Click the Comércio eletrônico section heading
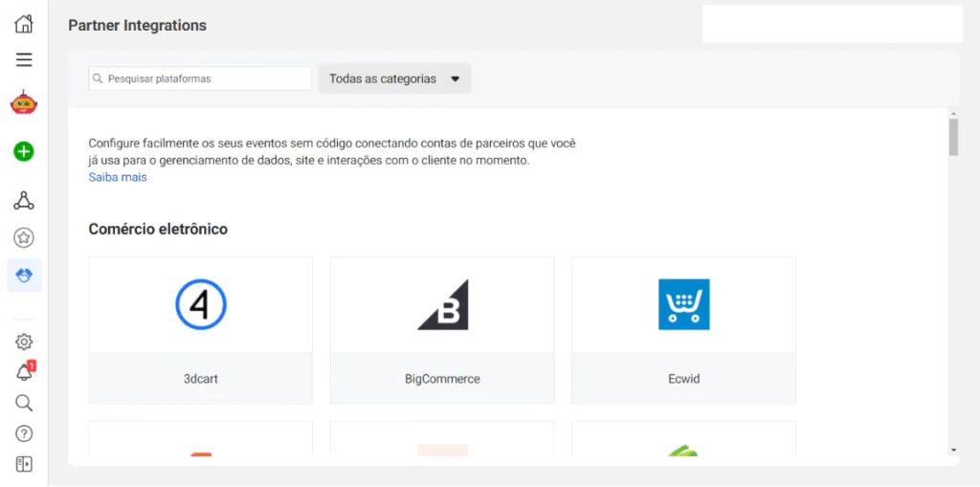This screenshot has height=487, width=980. click(x=158, y=229)
